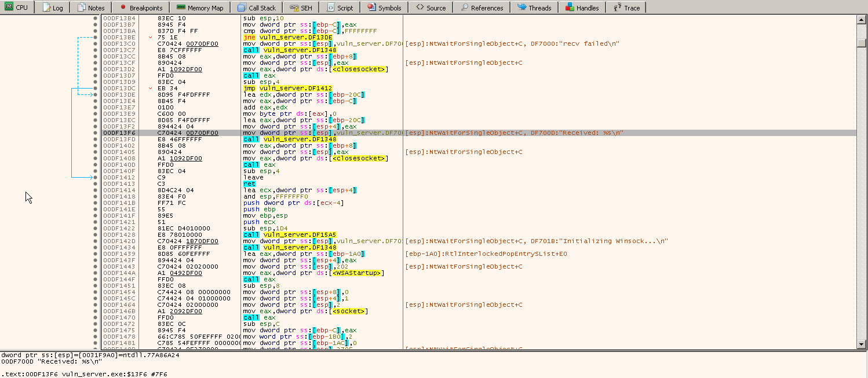Image resolution: width=868 pixels, height=378 pixels.
Task: Select 'call vuln_server.DF15A5' instruction
Action: pos(290,234)
